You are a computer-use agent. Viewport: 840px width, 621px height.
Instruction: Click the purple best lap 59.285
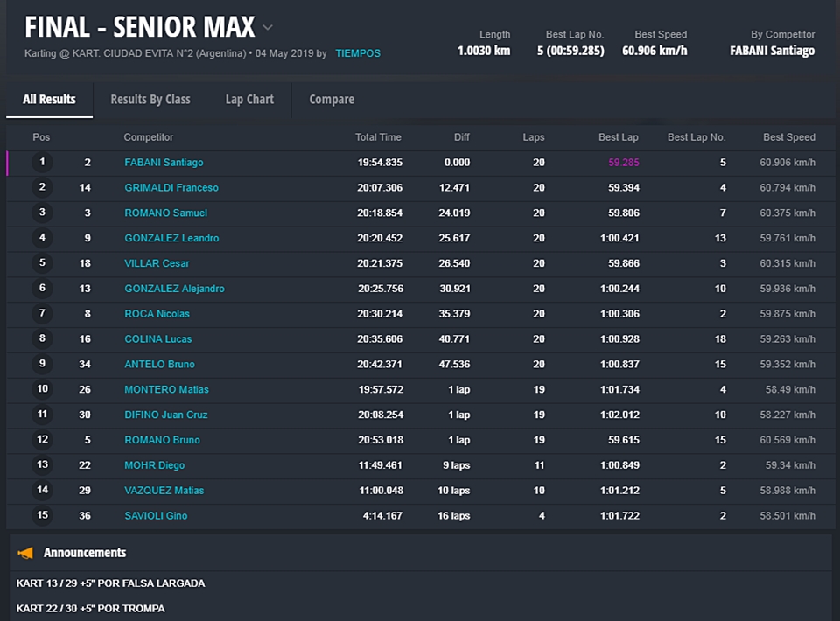[x=624, y=163]
